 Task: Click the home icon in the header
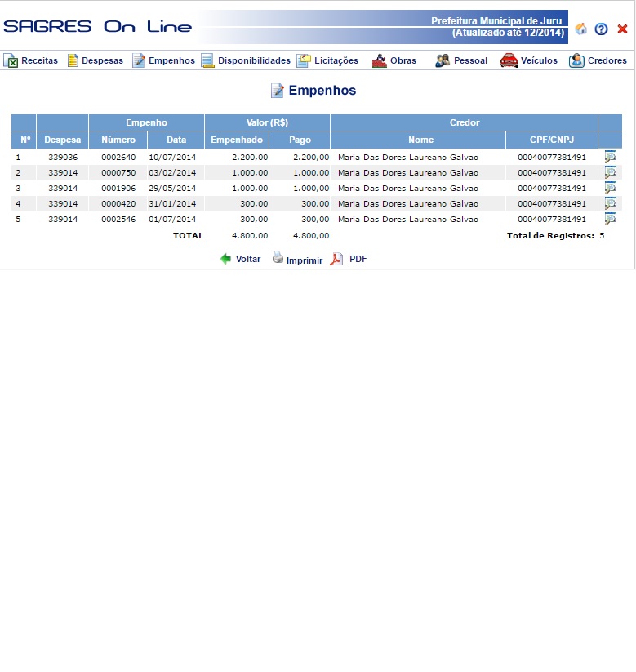click(581, 29)
